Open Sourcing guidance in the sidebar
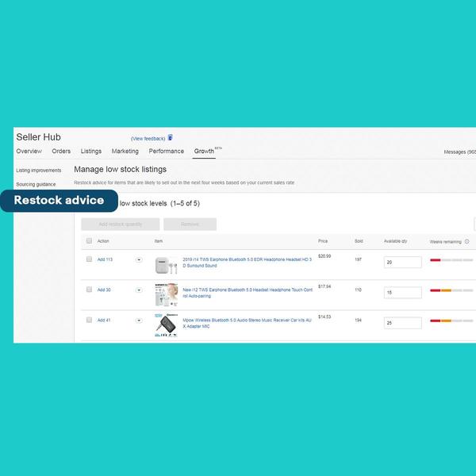 pyautogui.click(x=36, y=184)
